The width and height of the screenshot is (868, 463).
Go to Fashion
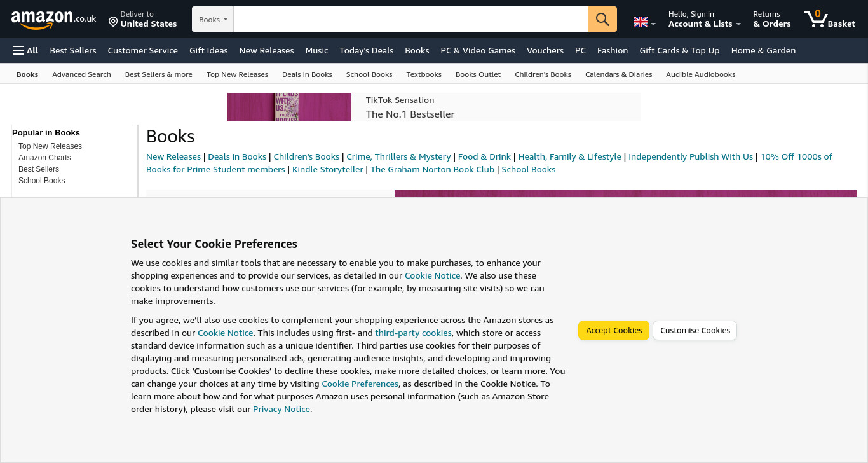tap(613, 50)
